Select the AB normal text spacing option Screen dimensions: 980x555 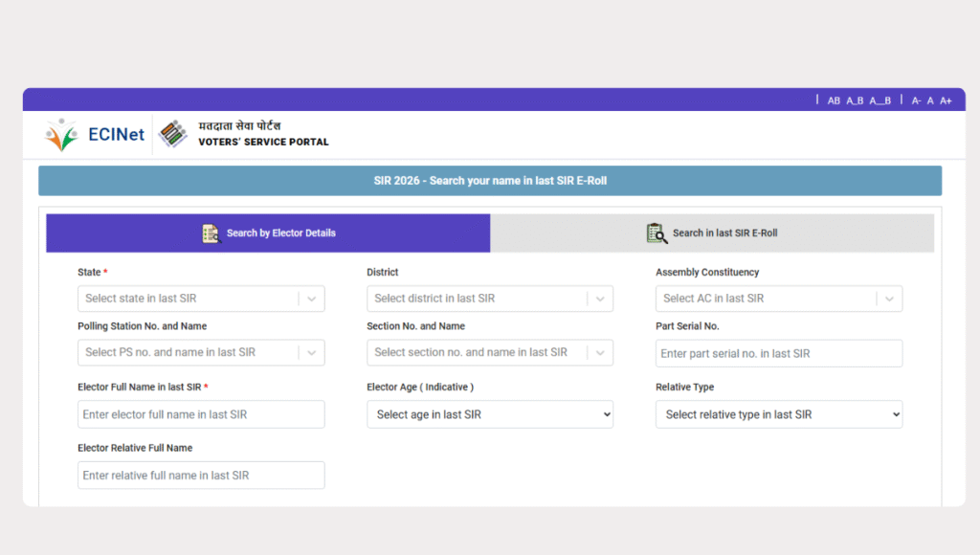tap(834, 100)
